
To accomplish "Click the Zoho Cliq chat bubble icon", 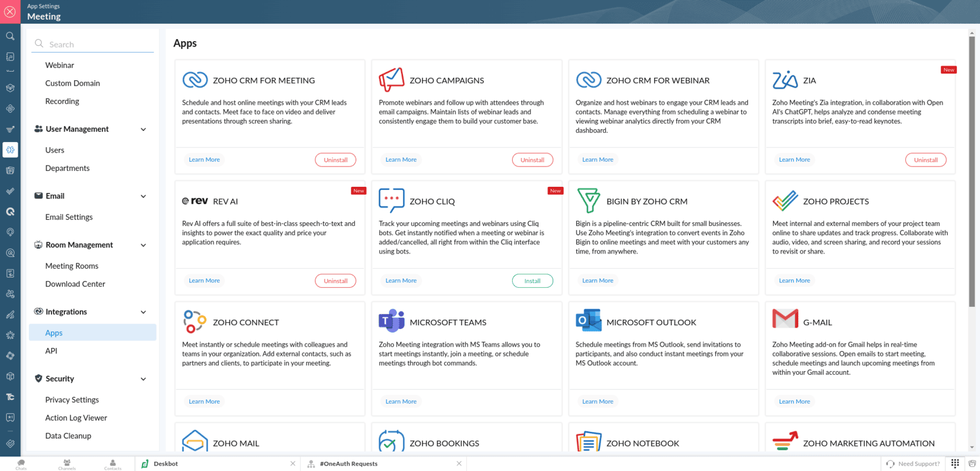I will click(391, 200).
